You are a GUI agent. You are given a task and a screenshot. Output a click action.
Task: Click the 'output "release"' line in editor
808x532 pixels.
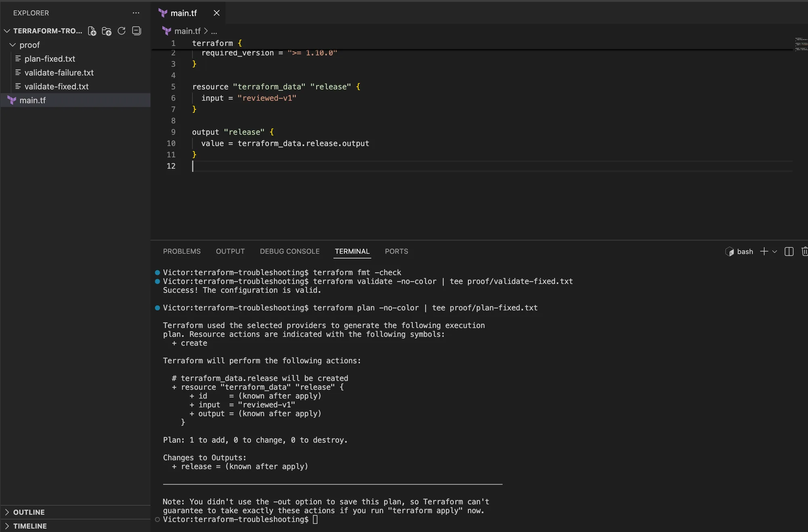(x=233, y=132)
